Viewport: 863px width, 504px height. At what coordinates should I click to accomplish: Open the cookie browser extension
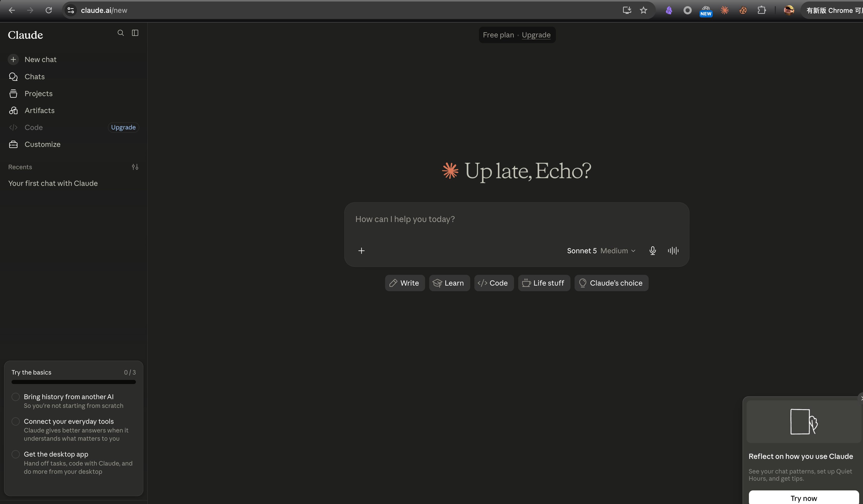(743, 10)
